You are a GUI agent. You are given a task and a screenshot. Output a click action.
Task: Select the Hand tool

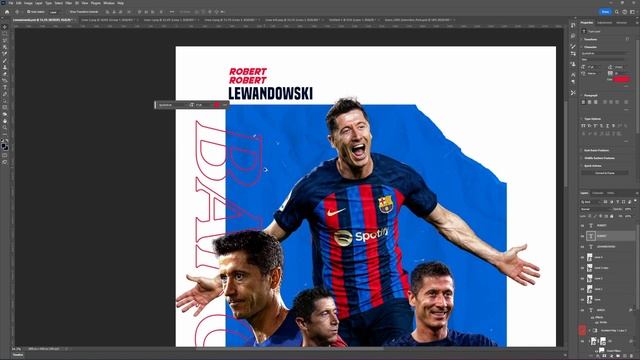4,121
